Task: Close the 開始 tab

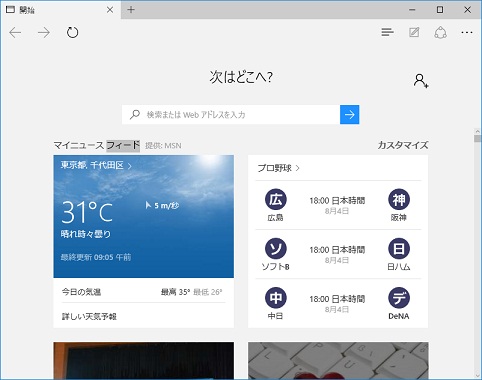Action: 110,10
